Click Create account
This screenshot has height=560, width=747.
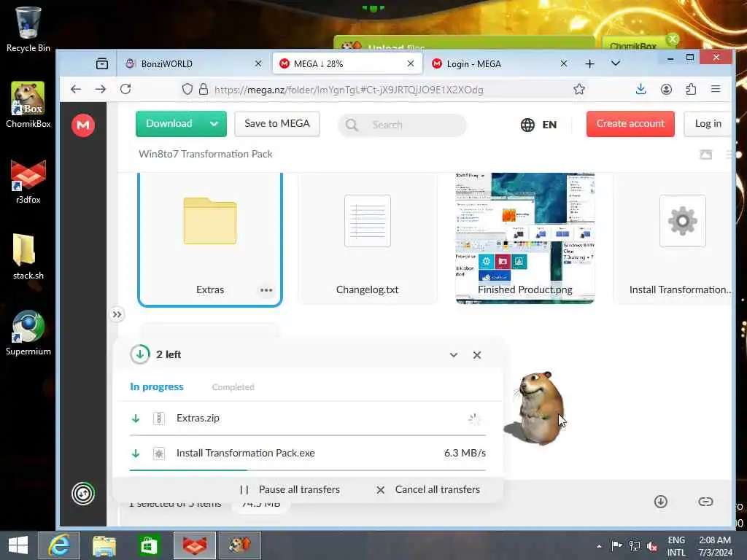630,124
